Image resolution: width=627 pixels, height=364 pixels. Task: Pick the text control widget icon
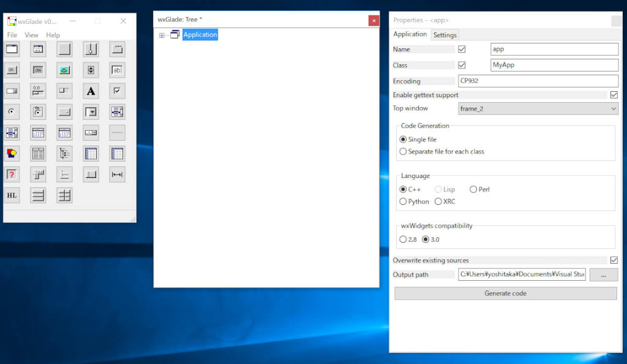(x=118, y=70)
